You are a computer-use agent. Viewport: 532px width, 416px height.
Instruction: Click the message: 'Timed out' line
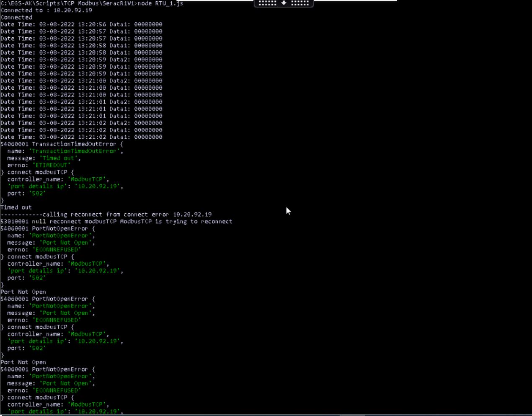(x=44, y=158)
